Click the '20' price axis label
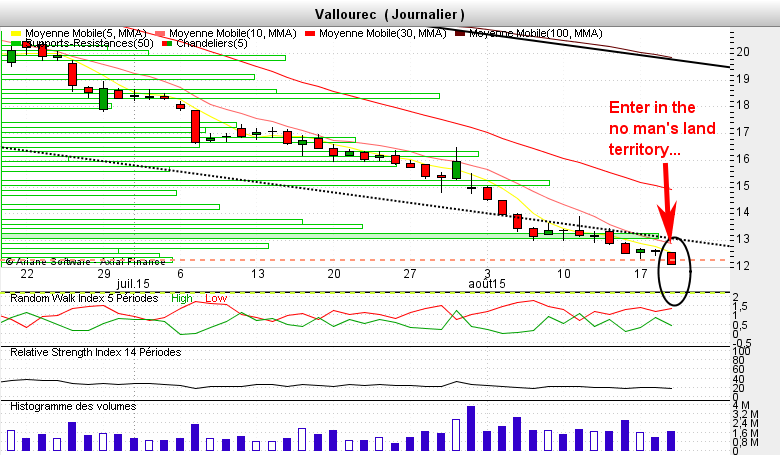Image resolution: width=780 pixels, height=455 pixels. (743, 52)
